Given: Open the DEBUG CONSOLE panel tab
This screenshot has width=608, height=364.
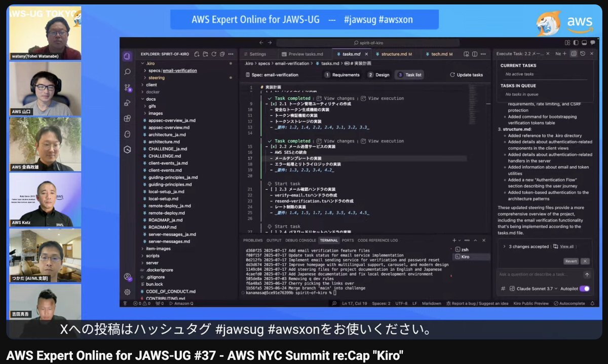Looking at the screenshot, I should pyautogui.click(x=300, y=240).
